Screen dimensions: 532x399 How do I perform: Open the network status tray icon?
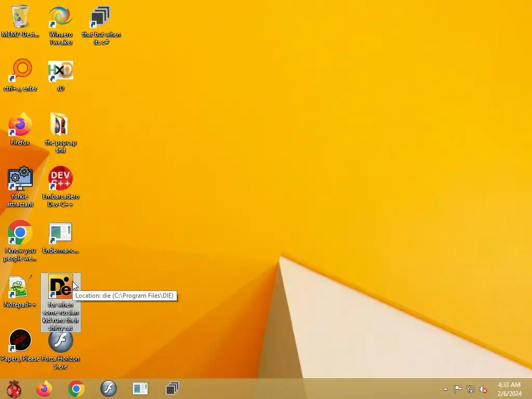click(471, 389)
